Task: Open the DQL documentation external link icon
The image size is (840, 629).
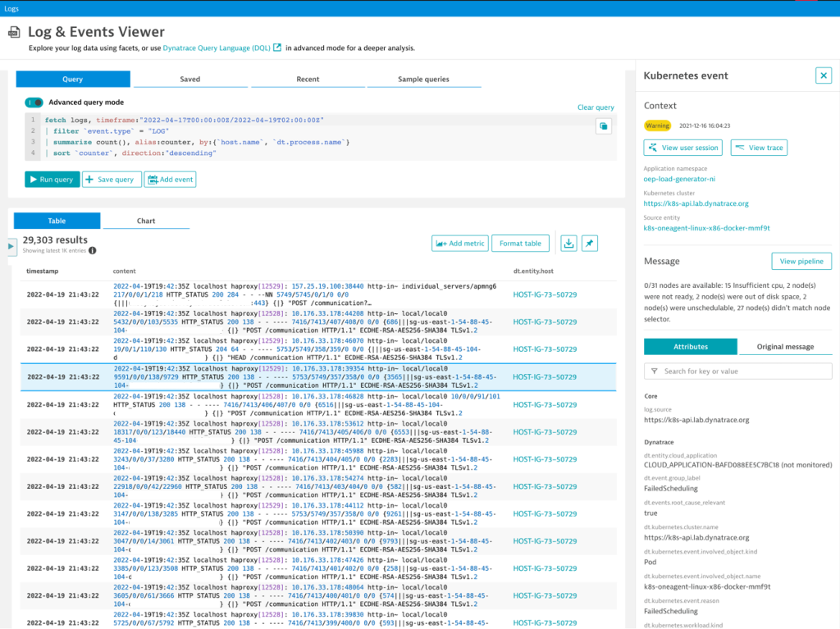Action: click(x=278, y=48)
